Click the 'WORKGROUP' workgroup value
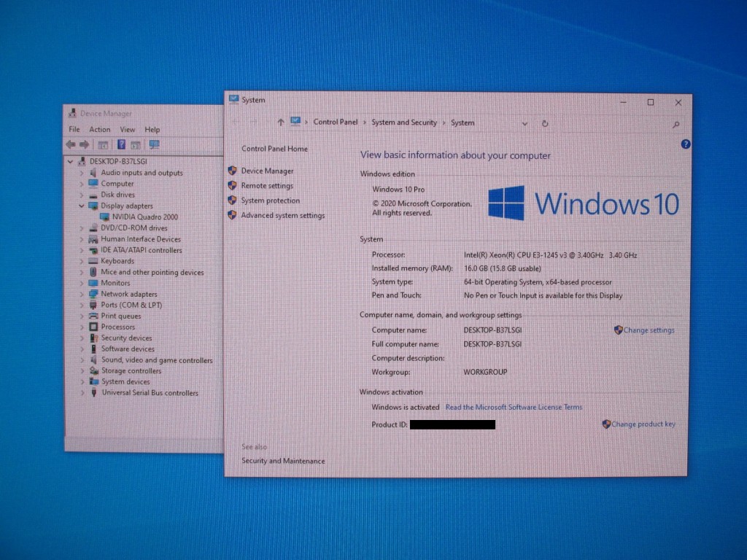The width and height of the screenshot is (747, 560). pyautogui.click(x=485, y=372)
